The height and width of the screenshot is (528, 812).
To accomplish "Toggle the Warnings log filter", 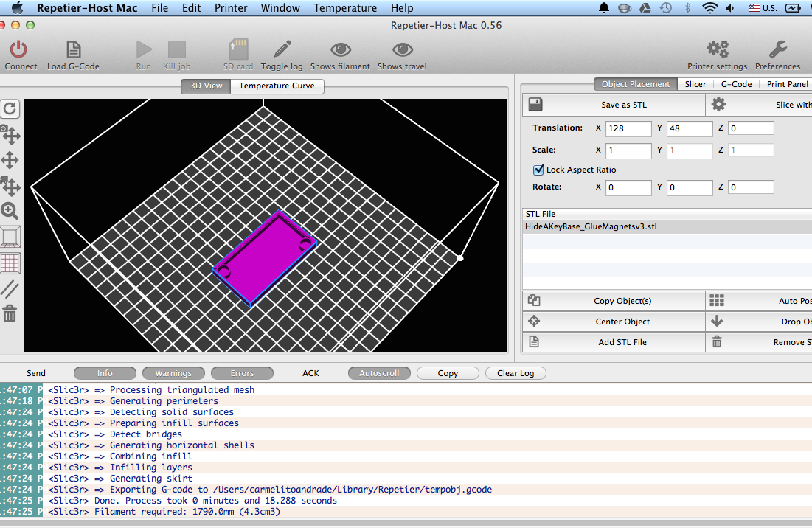I will (x=173, y=373).
